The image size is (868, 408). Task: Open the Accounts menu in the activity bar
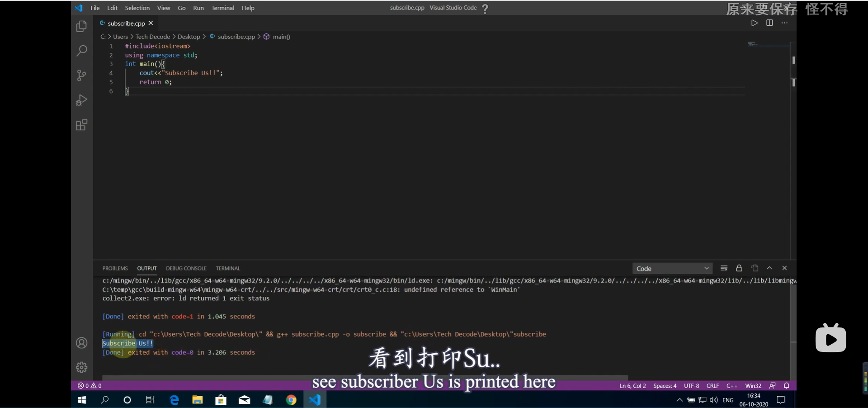pyautogui.click(x=81, y=343)
